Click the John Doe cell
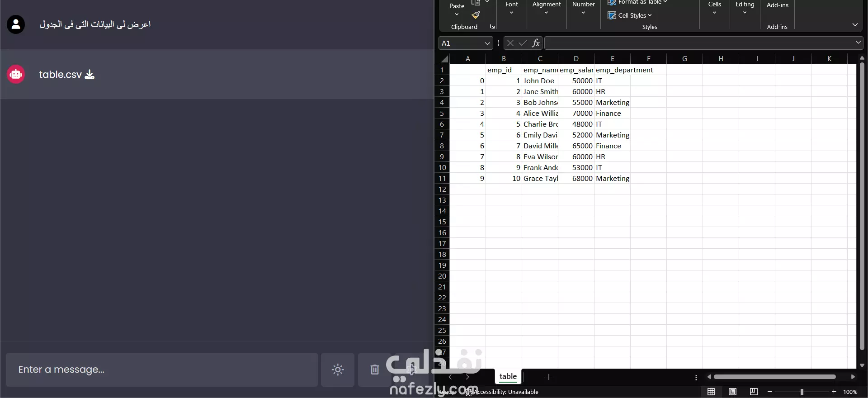Screen dimensions: 868x398 [x=540, y=81]
